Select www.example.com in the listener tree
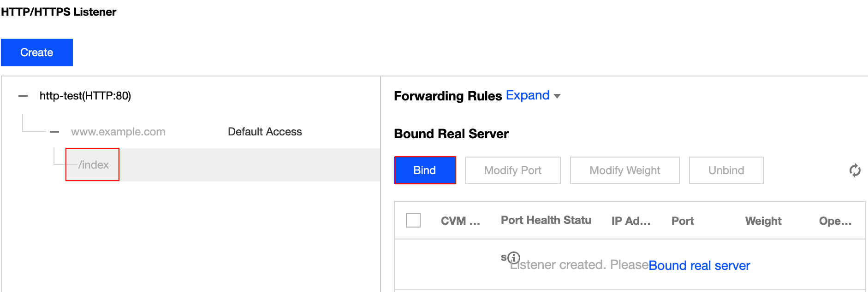Viewport: 868px width, 292px height. (x=118, y=132)
